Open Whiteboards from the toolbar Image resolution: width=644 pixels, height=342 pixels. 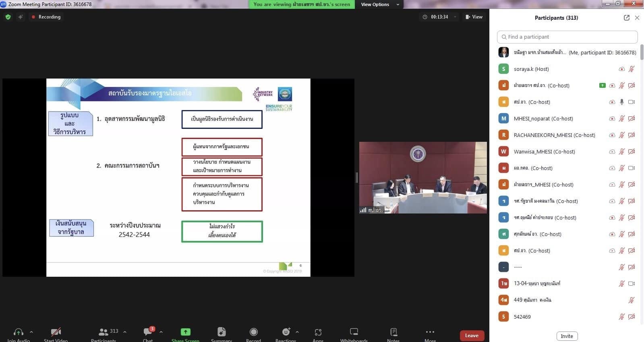[x=354, y=332]
